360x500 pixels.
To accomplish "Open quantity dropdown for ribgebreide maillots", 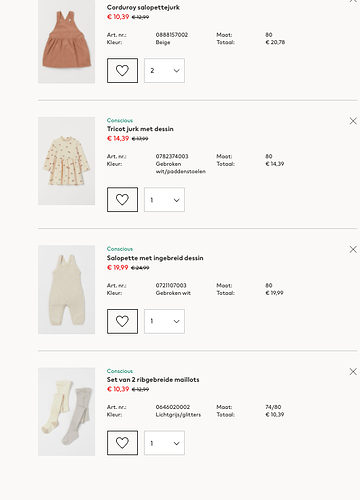I will pyautogui.click(x=164, y=443).
